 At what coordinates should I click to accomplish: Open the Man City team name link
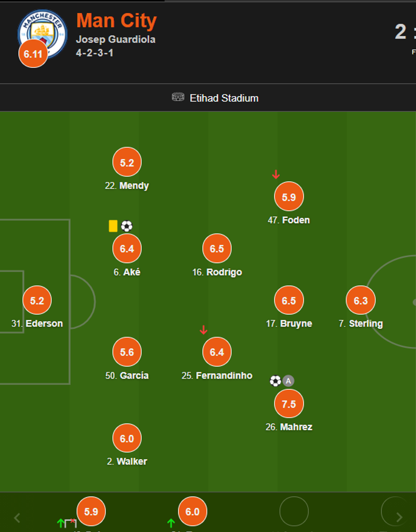pyautogui.click(x=116, y=20)
